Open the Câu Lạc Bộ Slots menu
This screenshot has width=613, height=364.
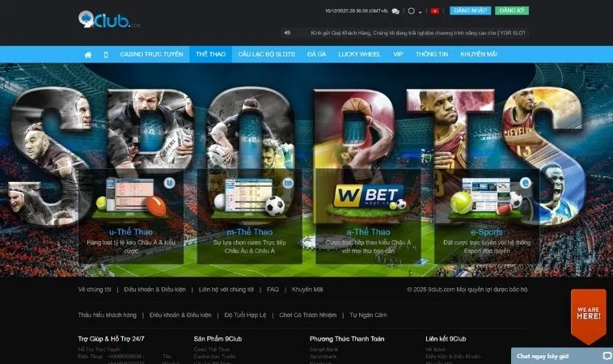(265, 54)
